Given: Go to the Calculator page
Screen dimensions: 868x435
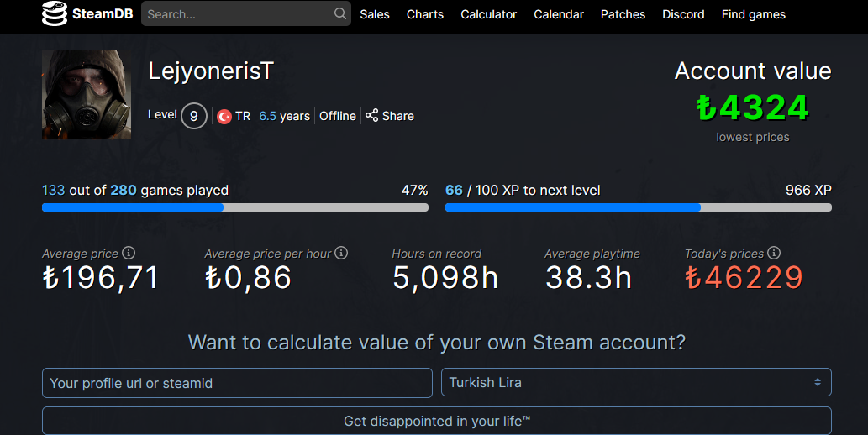Looking at the screenshot, I should pos(489,14).
